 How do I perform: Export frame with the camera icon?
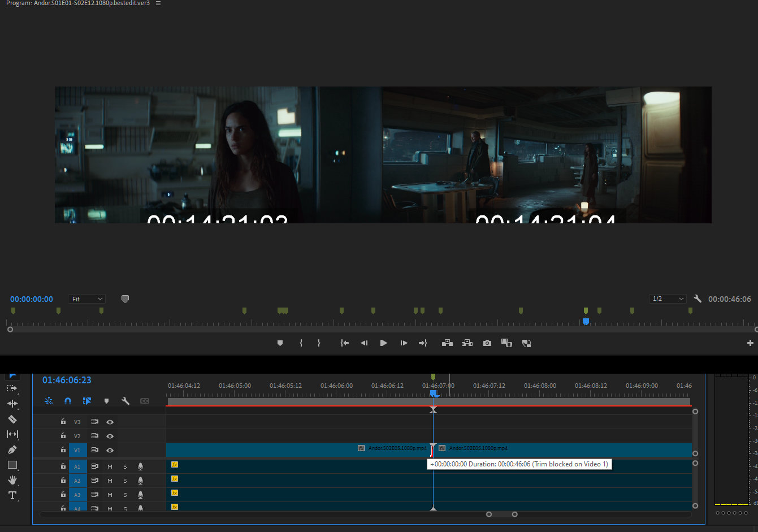click(x=487, y=343)
